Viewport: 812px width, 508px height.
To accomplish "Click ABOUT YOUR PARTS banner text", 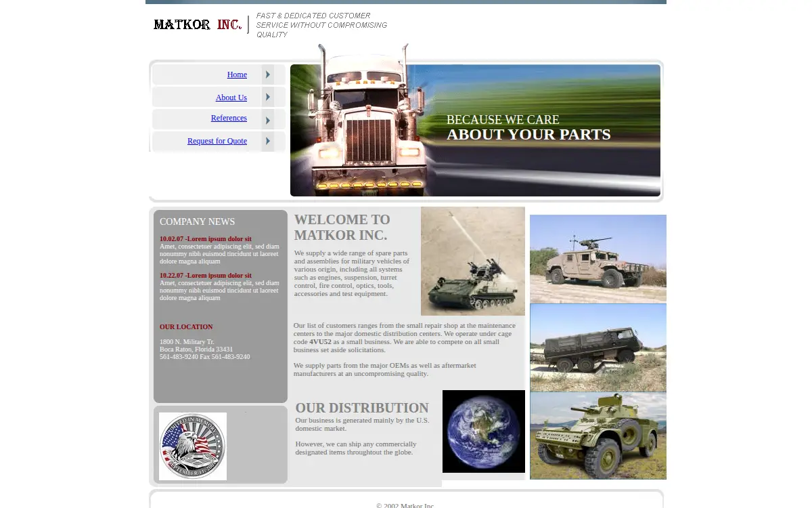I will coord(528,135).
